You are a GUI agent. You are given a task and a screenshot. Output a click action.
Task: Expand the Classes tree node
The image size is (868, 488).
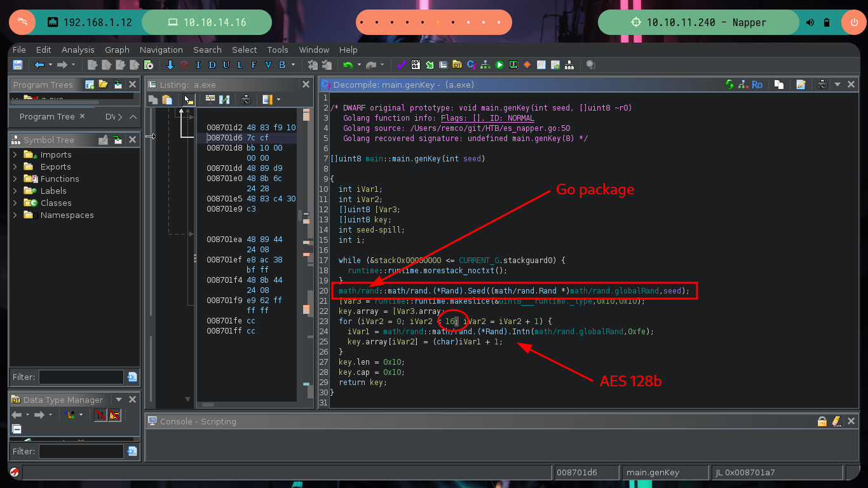15,203
